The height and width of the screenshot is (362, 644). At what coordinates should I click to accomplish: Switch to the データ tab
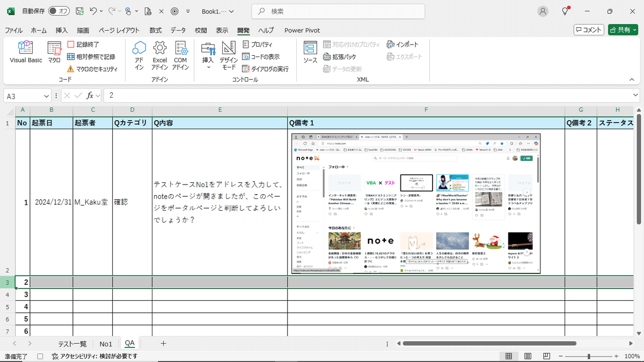click(x=178, y=31)
